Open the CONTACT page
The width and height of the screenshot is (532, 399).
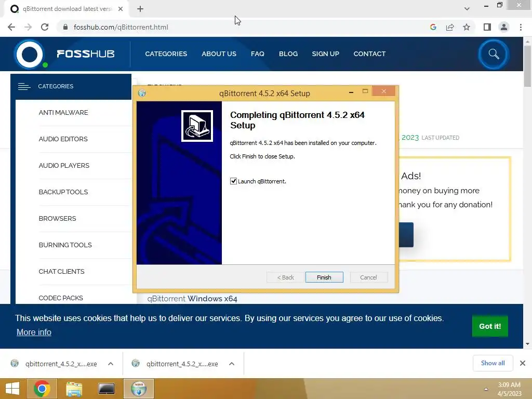coord(369,54)
